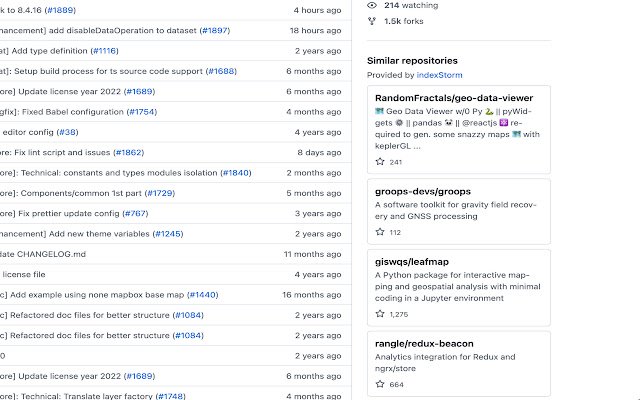Image resolution: width=640 pixels, height=400 pixels.
Task: Open pull request #1729 link
Action: (160, 193)
